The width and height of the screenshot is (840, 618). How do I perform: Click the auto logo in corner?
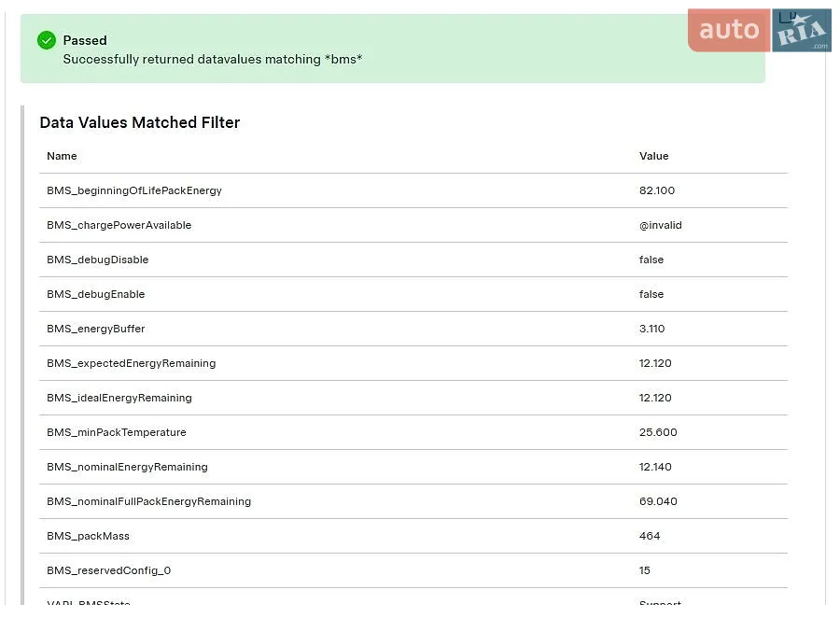(x=729, y=30)
